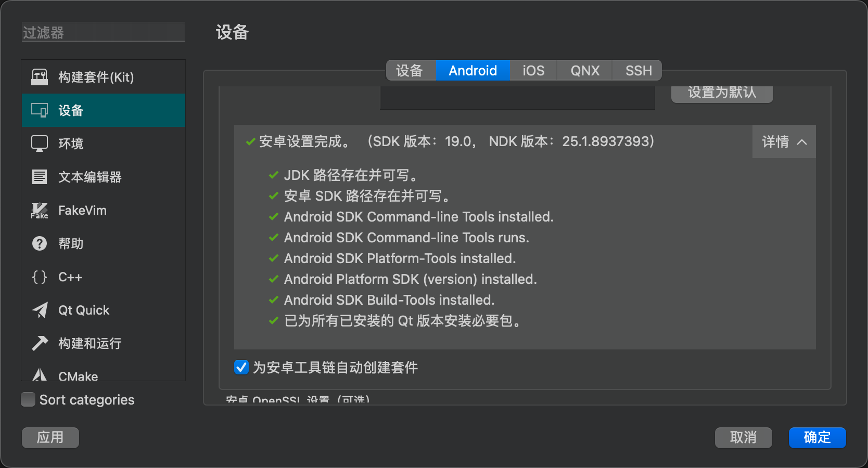This screenshot has width=868, height=468.
Task: Select the C++ braces icon
Action: (x=40, y=277)
